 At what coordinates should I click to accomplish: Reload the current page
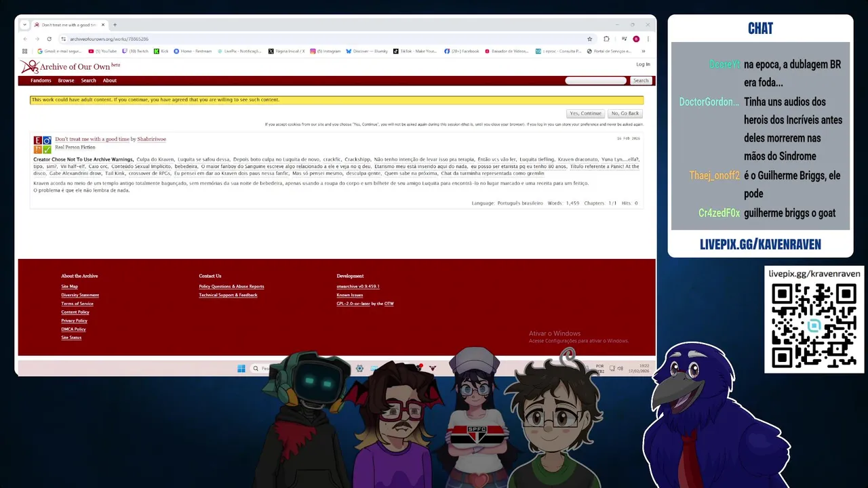pos(49,39)
